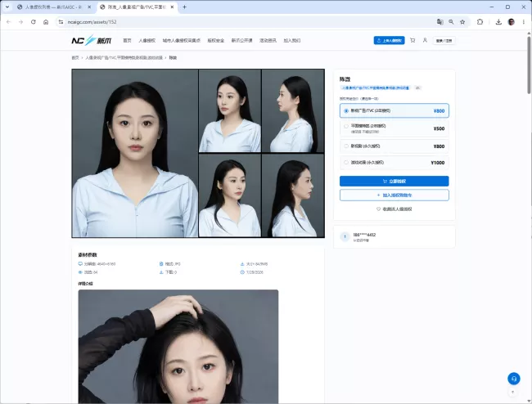Click the browser home icon
532x404 pixels.
tap(46, 22)
